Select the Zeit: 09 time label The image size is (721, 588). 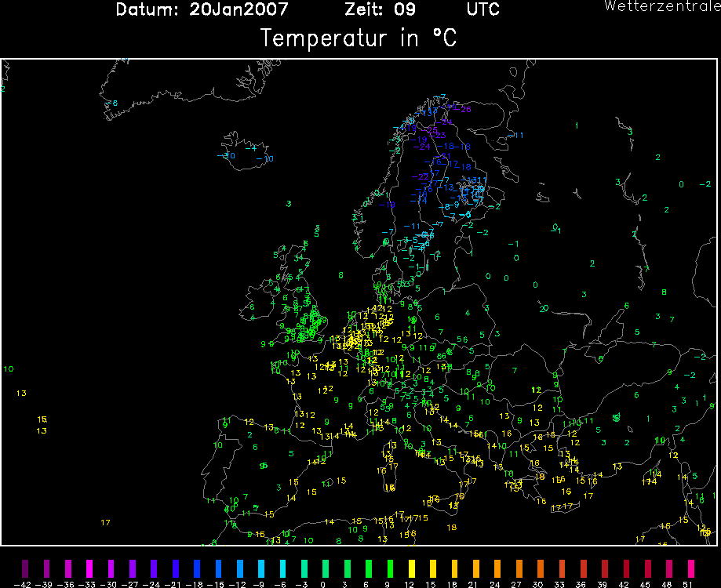click(x=381, y=9)
